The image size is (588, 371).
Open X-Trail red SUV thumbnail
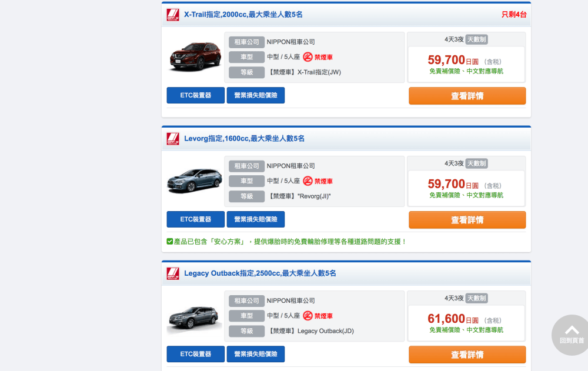point(195,57)
